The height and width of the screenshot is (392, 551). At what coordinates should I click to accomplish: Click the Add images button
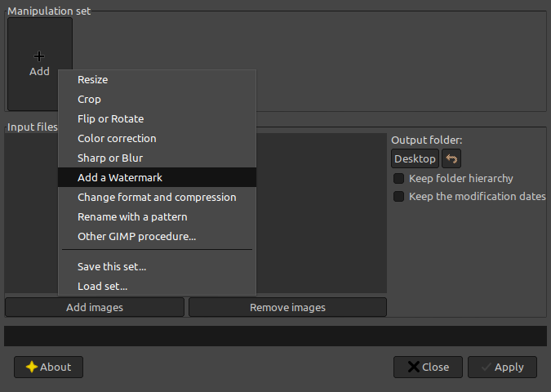tap(95, 307)
